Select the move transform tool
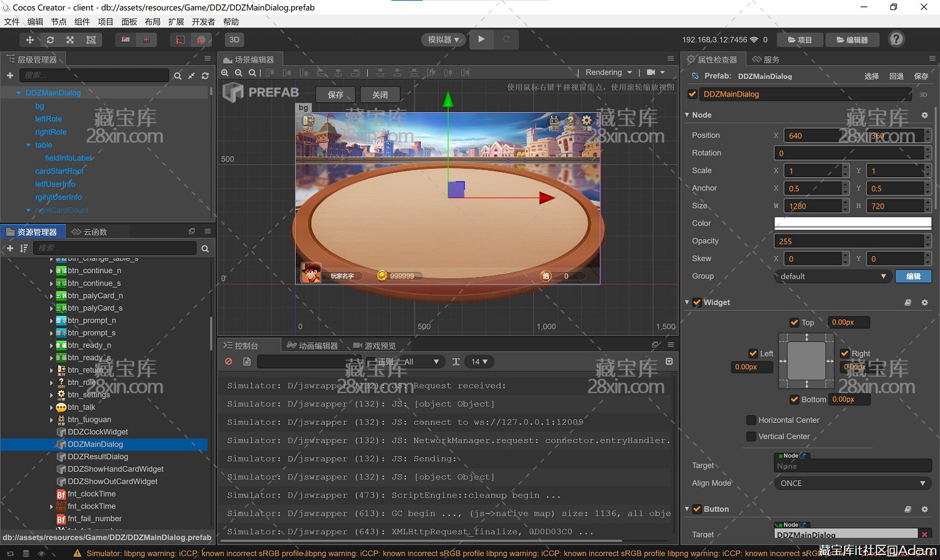The image size is (940, 560). click(x=29, y=39)
